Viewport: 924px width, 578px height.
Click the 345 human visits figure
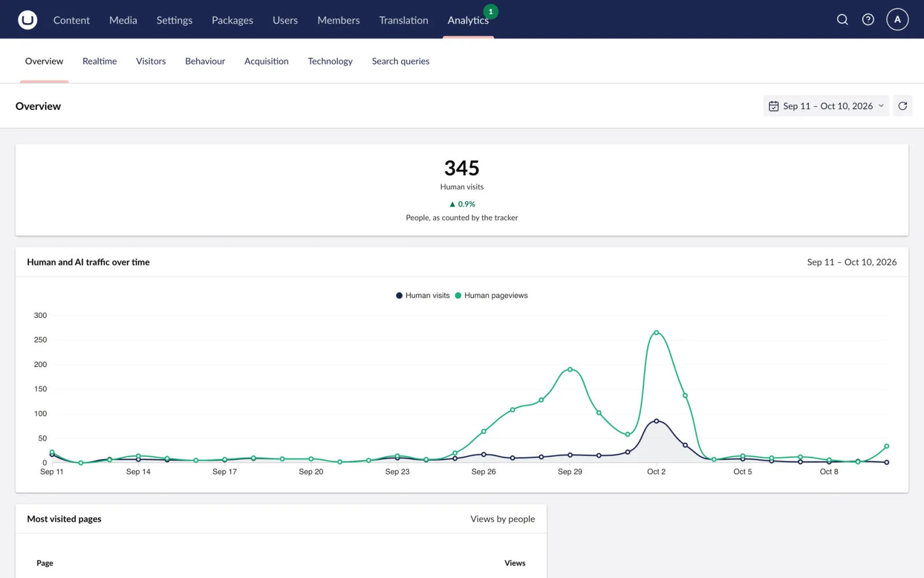coord(462,168)
